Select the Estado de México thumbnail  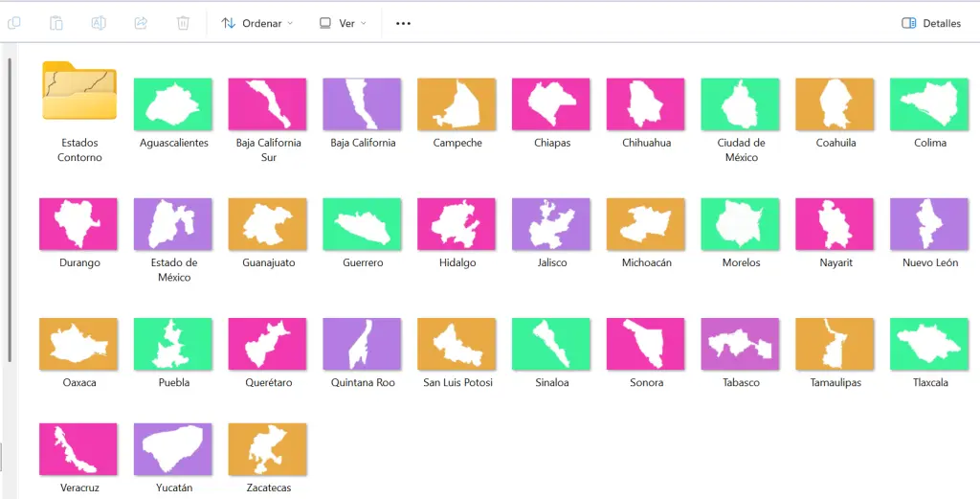(173, 224)
